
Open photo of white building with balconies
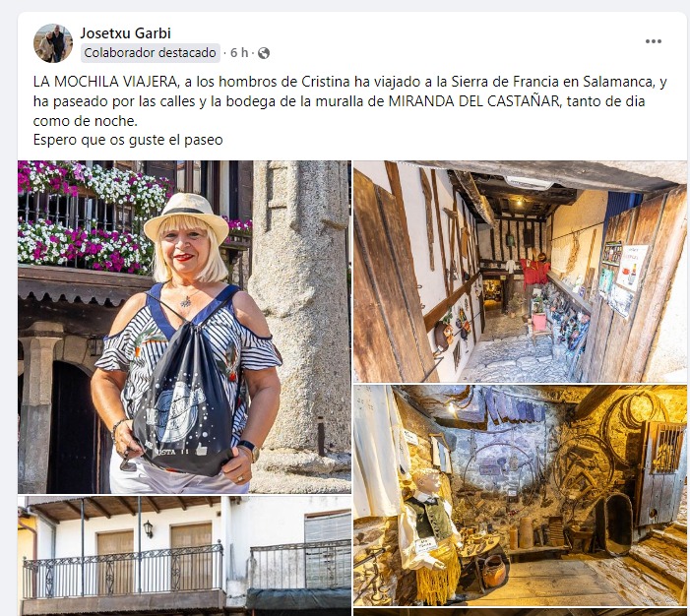(184, 556)
